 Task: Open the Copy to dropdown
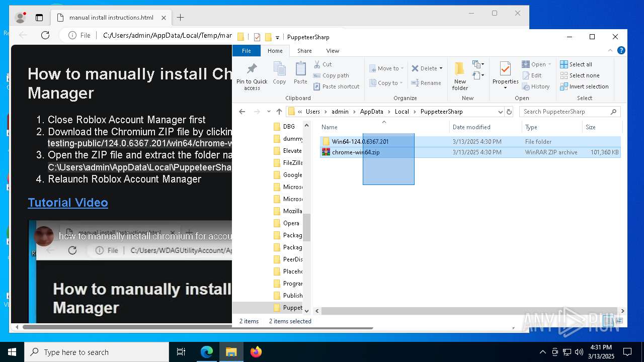[x=386, y=83]
